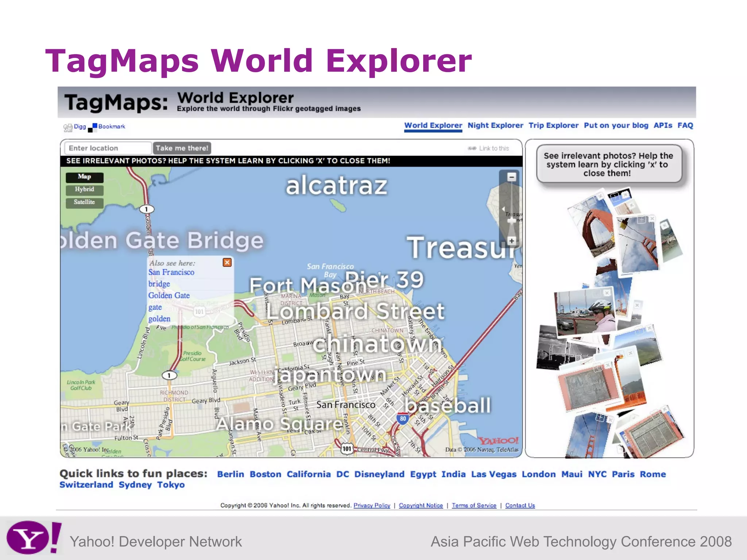Go to Disneyland quick link

pos(379,474)
